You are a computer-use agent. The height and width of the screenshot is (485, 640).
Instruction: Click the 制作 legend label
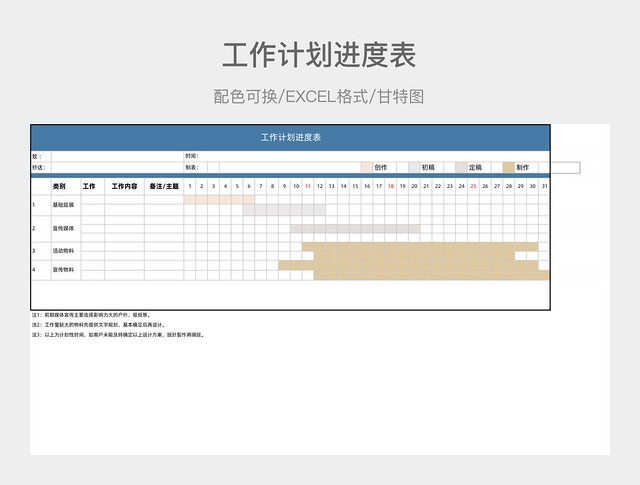pos(522,167)
